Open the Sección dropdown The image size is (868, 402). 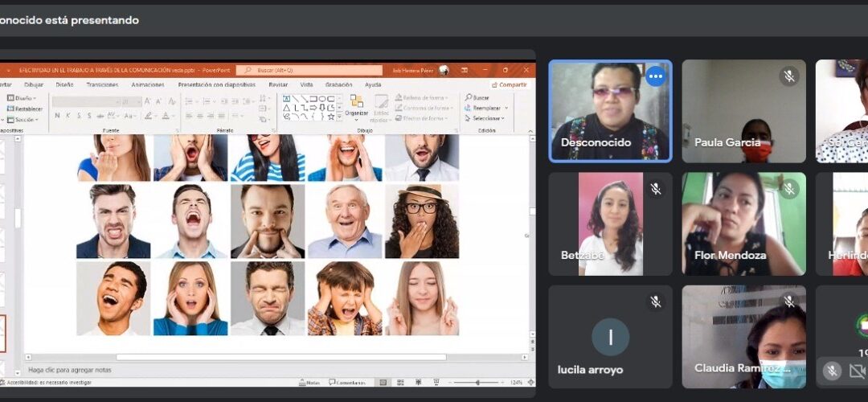[23, 119]
